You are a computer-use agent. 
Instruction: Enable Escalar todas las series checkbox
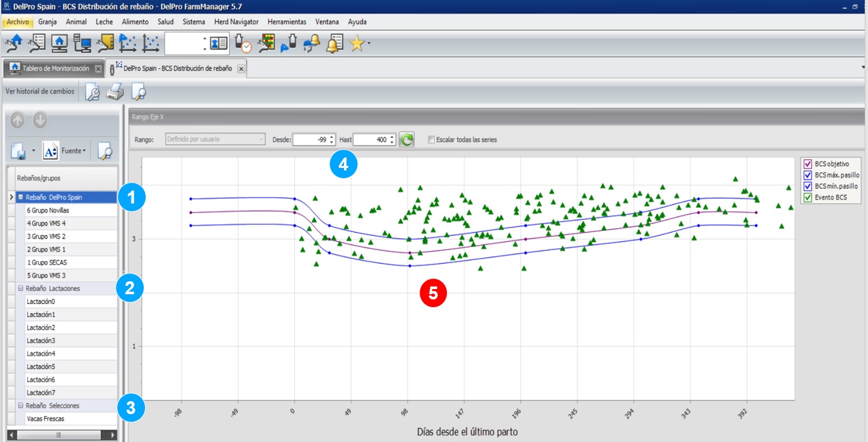pyautogui.click(x=431, y=139)
